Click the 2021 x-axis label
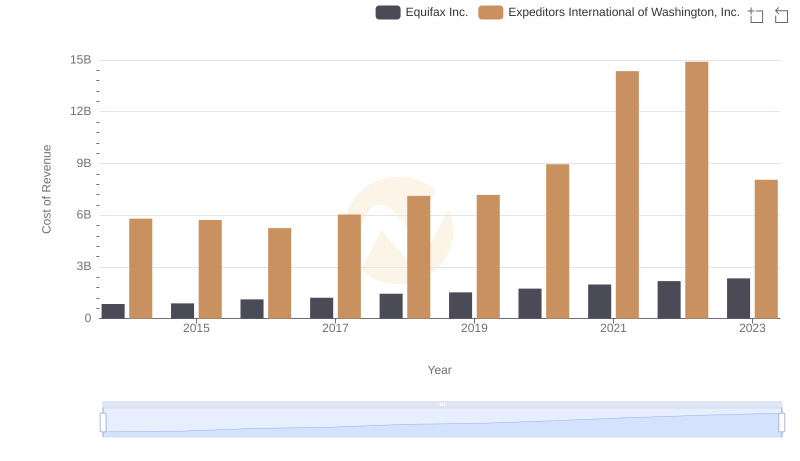 613,328
